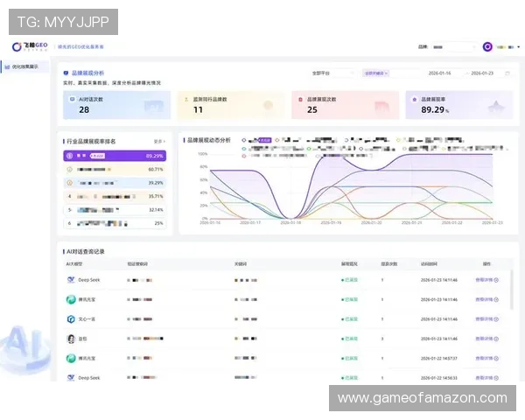
Task: Click the start date 2026-01-16 field
Action: click(x=439, y=73)
